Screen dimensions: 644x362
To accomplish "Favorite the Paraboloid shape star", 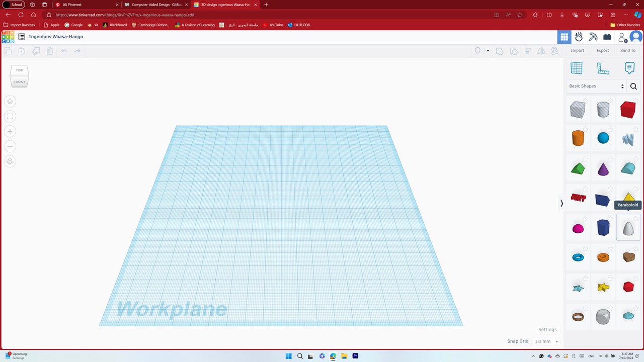I will pos(635,219).
